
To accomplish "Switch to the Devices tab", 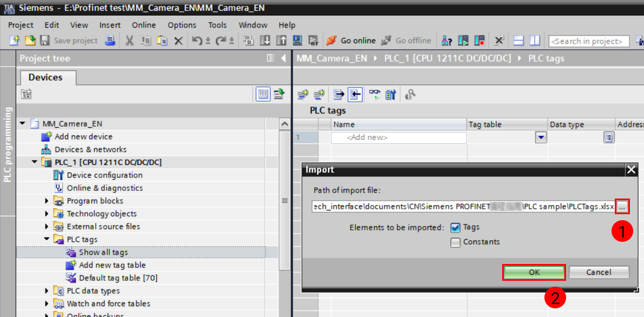I will coord(47,77).
